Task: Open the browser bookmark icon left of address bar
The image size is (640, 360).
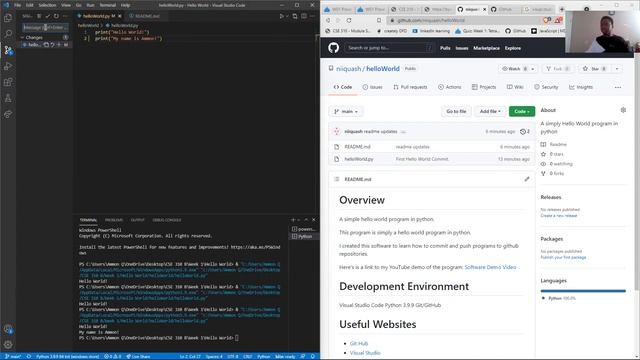Action: [x=379, y=20]
